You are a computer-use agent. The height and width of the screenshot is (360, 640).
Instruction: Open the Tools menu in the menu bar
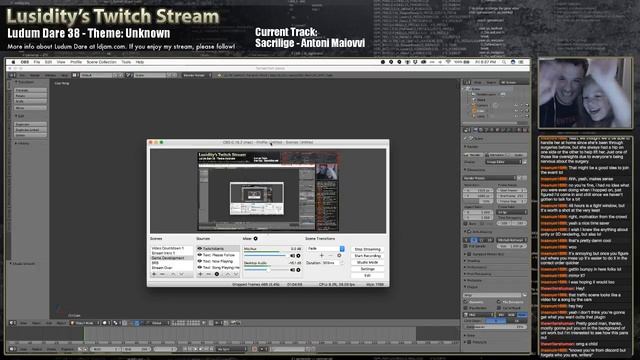click(x=126, y=62)
